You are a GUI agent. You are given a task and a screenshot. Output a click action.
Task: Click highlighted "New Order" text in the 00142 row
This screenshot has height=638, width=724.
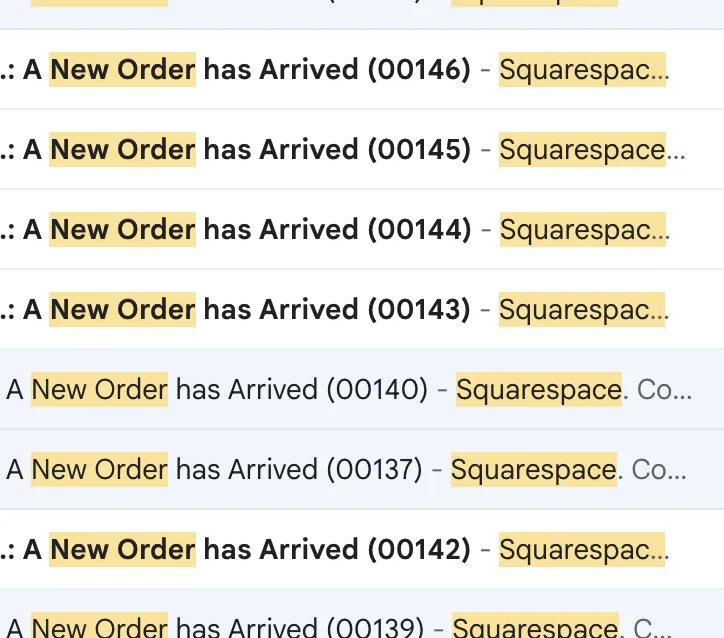tap(123, 550)
